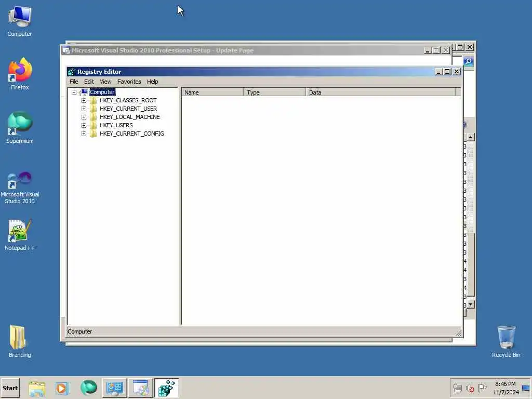The height and width of the screenshot is (399, 532).
Task: Click the network status tray icon
Action: tap(458, 388)
